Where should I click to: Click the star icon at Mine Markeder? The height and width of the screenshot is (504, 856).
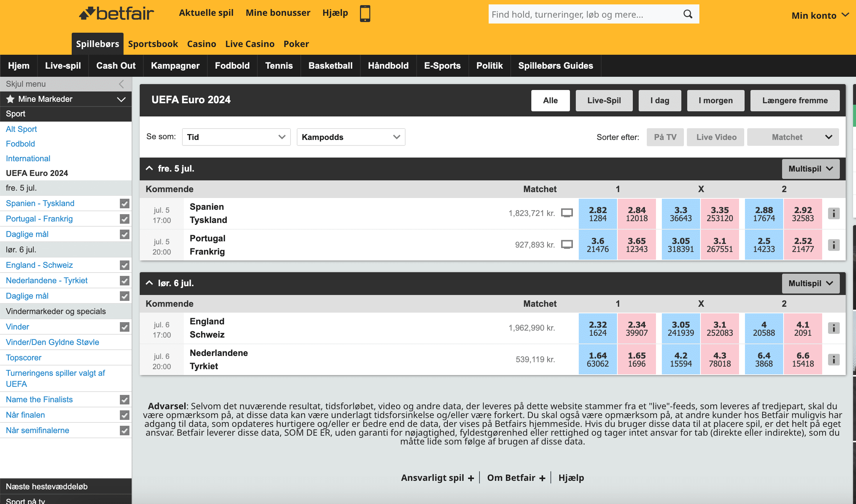(x=10, y=99)
